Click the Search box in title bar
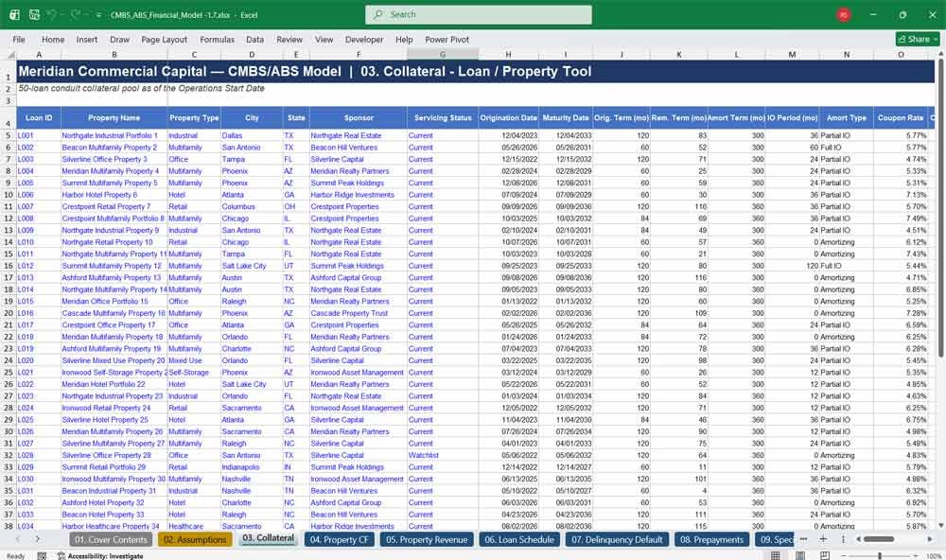Image resolution: width=946 pixels, height=560 pixels. (479, 14)
